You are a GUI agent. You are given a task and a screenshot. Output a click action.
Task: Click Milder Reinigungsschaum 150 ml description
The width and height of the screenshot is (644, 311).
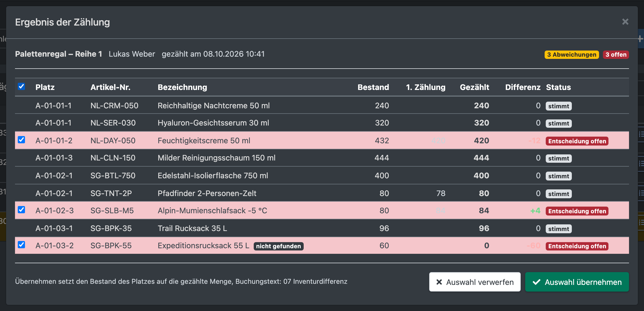point(217,158)
